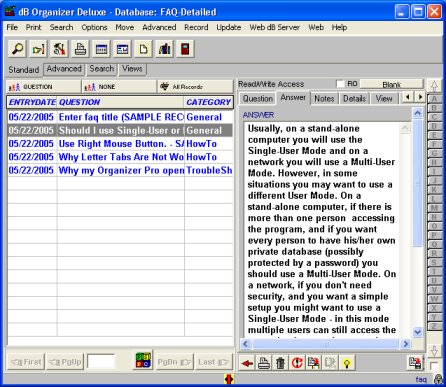Toggle the RO read-only checkbox
Image resolution: width=446 pixels, height=387 pixels.
340,84
